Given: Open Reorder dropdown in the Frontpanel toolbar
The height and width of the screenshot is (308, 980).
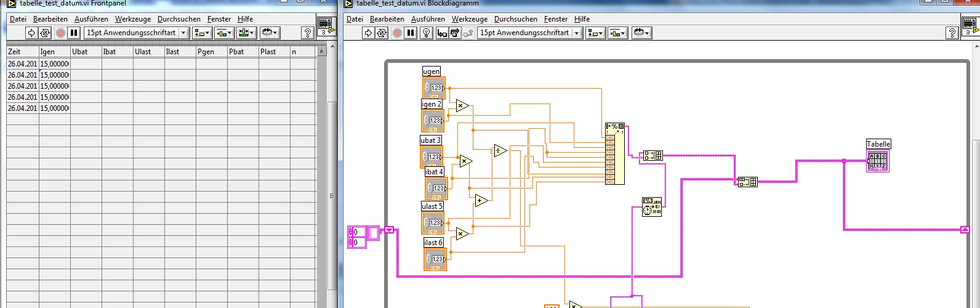Looking at the screenshot, I should point(270,33).
